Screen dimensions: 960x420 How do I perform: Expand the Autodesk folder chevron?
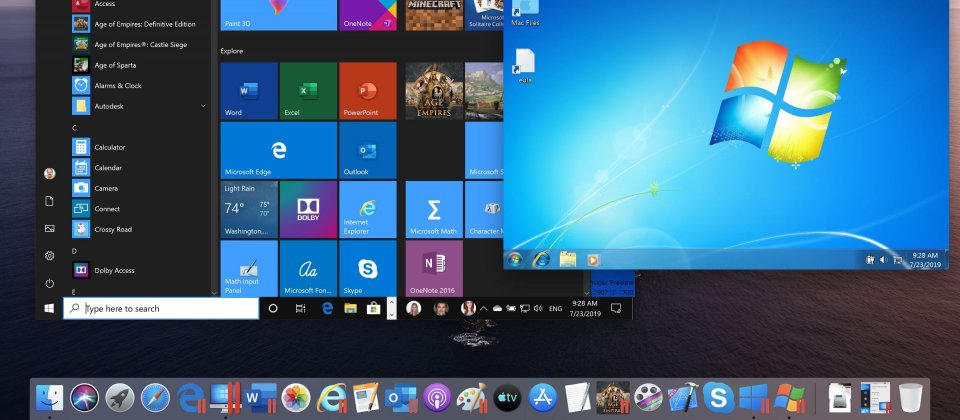click(x=203, y=106)
